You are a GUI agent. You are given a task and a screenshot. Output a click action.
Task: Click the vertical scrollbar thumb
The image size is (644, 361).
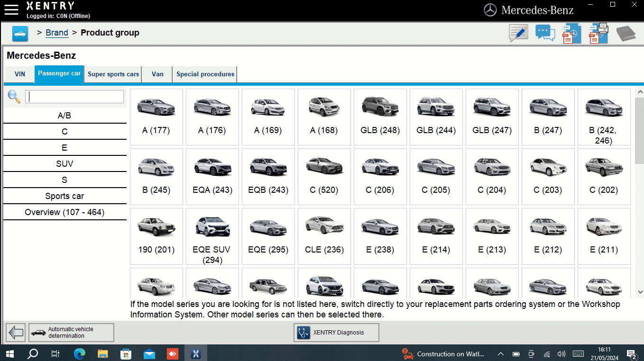pyautogui.click(x=639, y=130)
